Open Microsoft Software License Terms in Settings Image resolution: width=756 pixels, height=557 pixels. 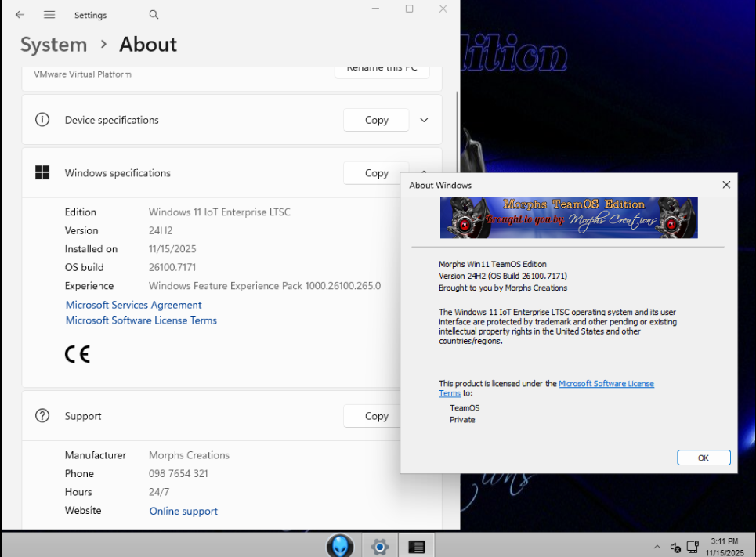(141, 320)
